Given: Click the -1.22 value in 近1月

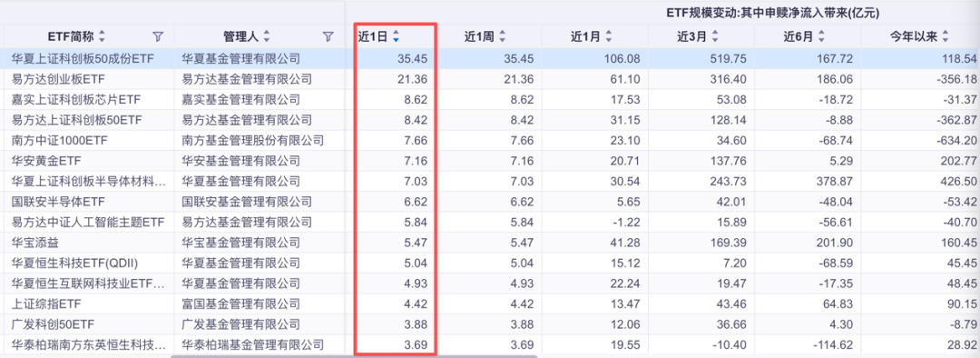Looking at the screenshot, I should [628, 223].
